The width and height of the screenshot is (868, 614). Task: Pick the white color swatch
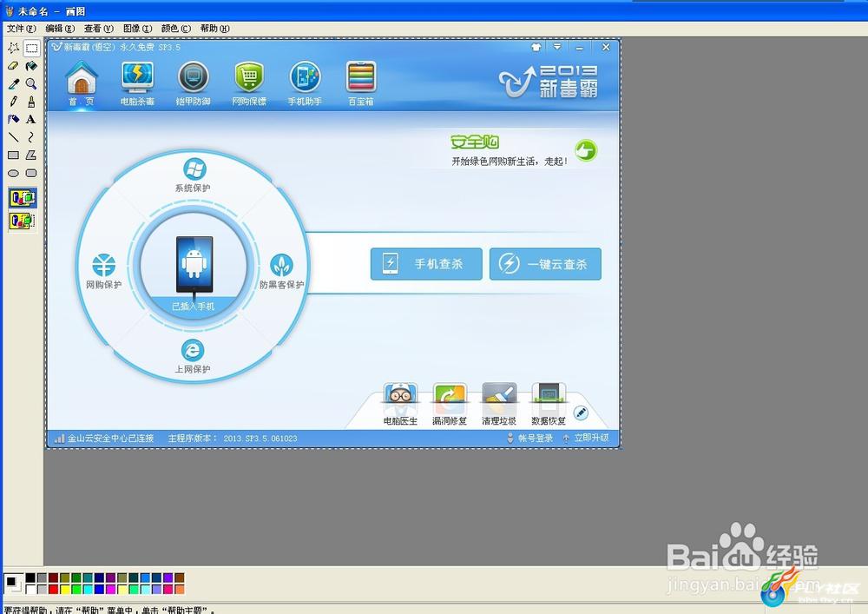pos(30,589)
